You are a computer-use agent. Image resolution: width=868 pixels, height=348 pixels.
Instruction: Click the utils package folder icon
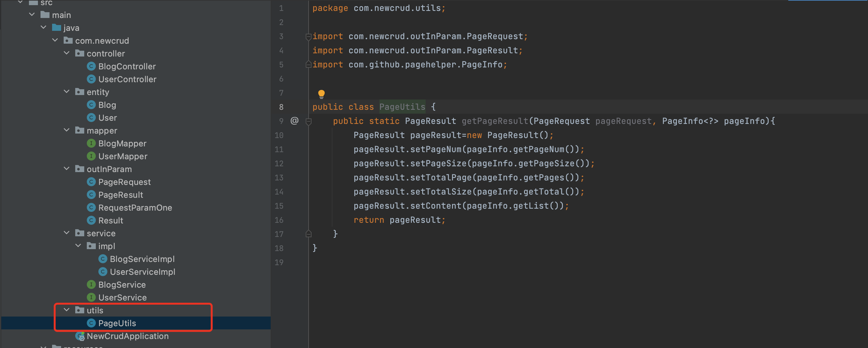pos(79,310)
